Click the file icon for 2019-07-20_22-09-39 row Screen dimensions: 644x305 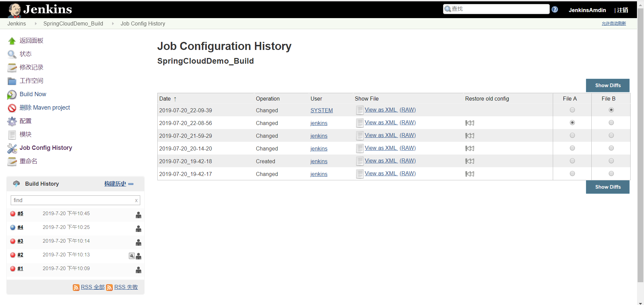360,110
